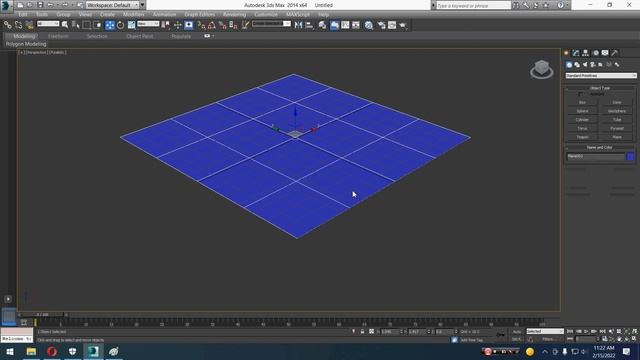Toggle the Percent Snap icon

222,25
